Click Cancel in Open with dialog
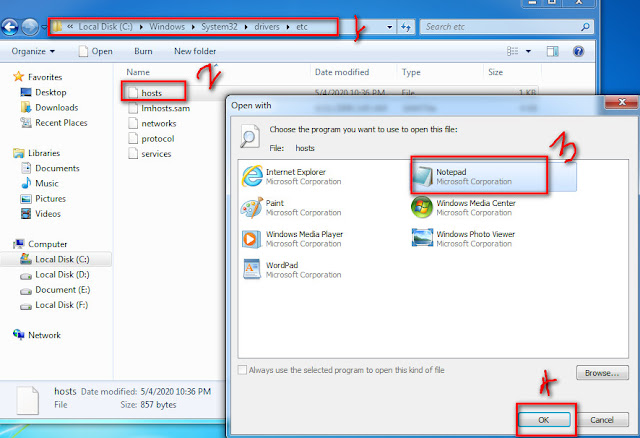Viewport: 640px width, 438px height. (x=602, y=420)
